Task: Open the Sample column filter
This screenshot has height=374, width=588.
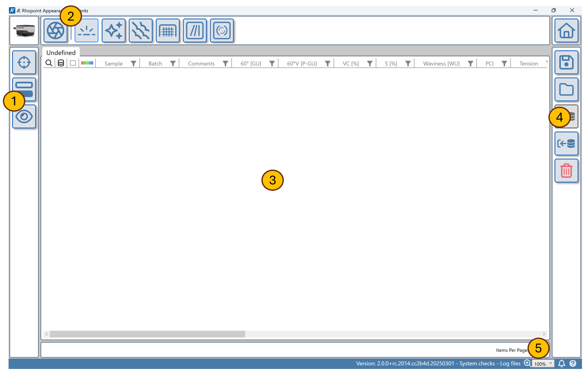Action: click(x=134, y=64)
